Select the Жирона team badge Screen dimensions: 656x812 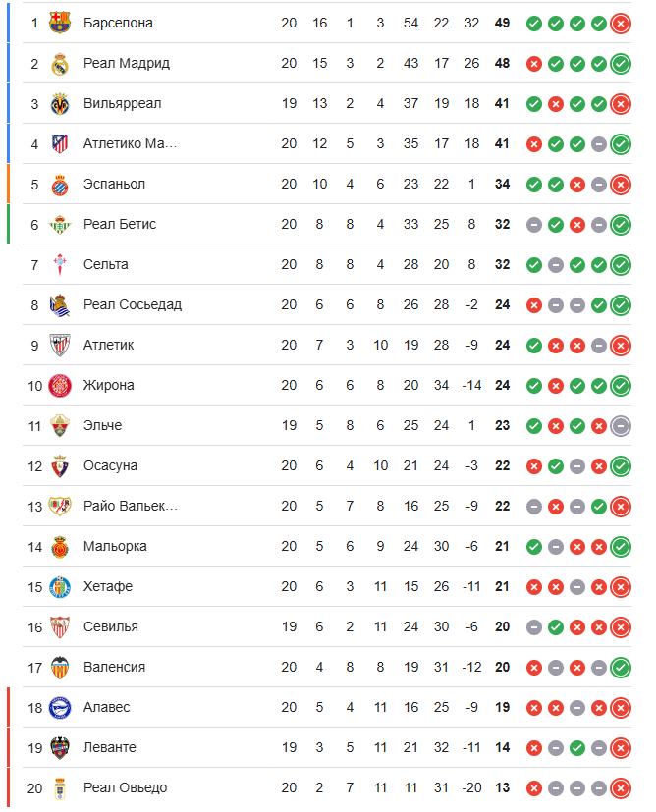point(60,385)
